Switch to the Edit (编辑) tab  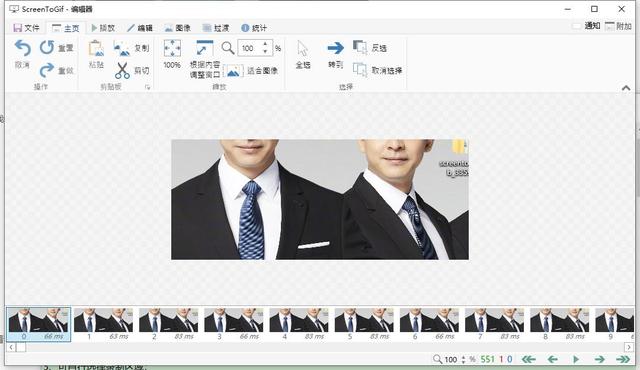point(140,28)
